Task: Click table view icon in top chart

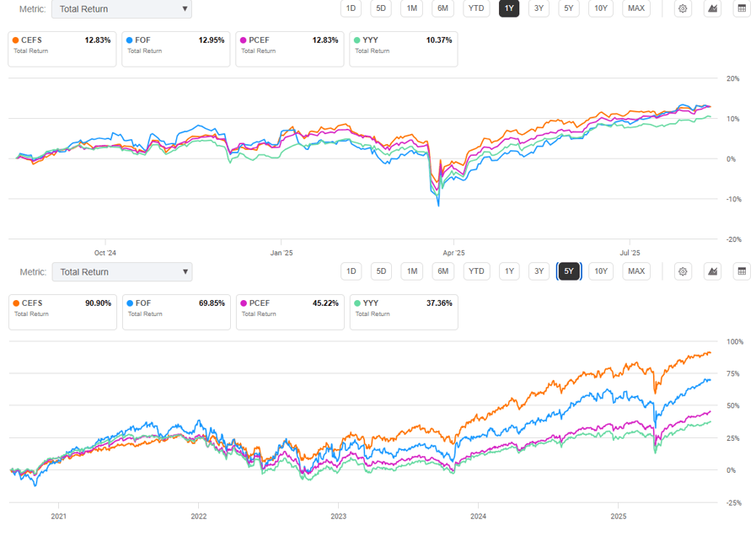Action: pyautogui.click(x=742, y=9)
